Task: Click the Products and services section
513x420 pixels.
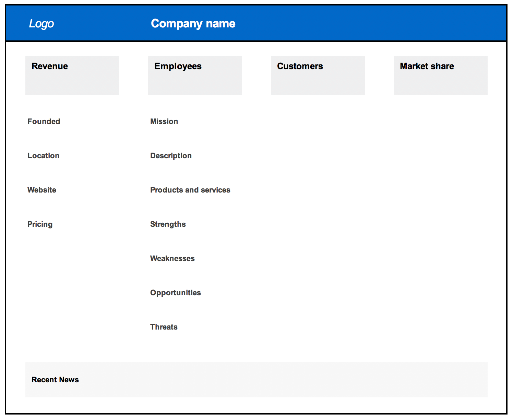Action: [x=190, y=190]
